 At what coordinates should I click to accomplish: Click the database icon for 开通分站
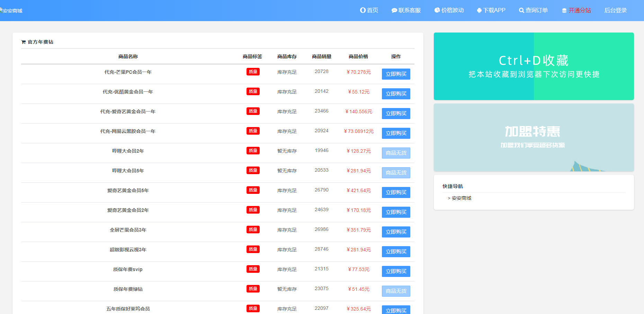pyautogui.click(x=564, y=11)
